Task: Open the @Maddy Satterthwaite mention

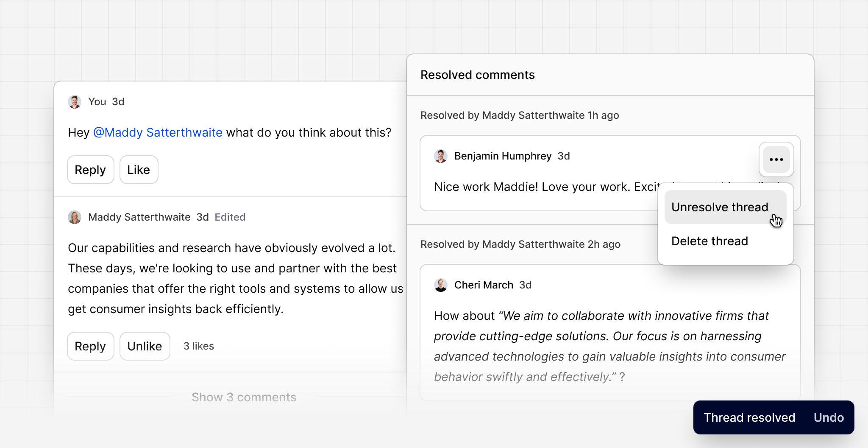Action: pos(158,132)
